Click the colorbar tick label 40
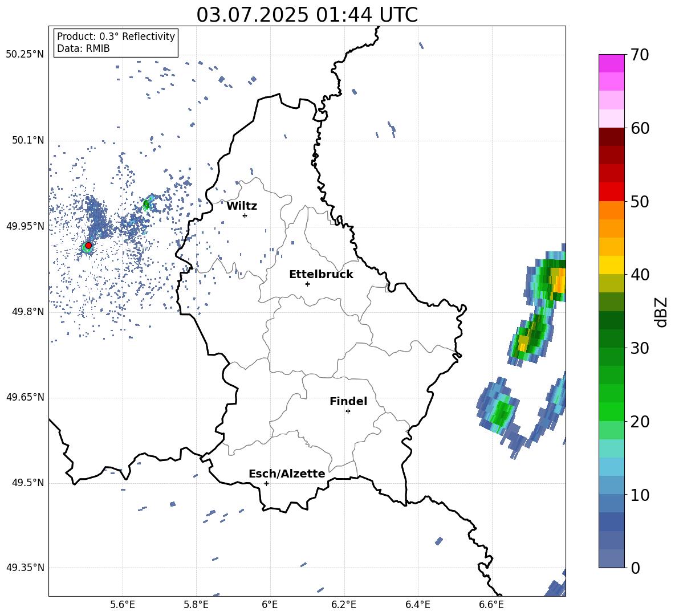The image size is (675, 616). pos(639,275)
